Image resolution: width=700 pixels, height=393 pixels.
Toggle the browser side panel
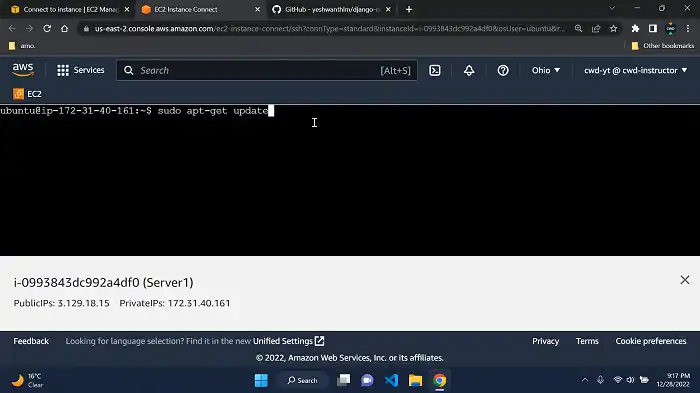pos(653,29)
